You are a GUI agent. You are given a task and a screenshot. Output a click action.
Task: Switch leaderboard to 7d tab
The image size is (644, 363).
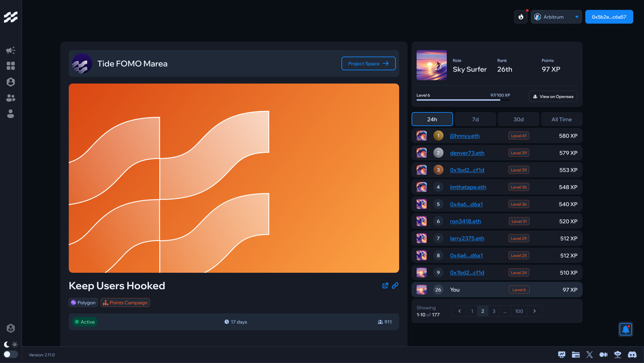tap(475, 119)
